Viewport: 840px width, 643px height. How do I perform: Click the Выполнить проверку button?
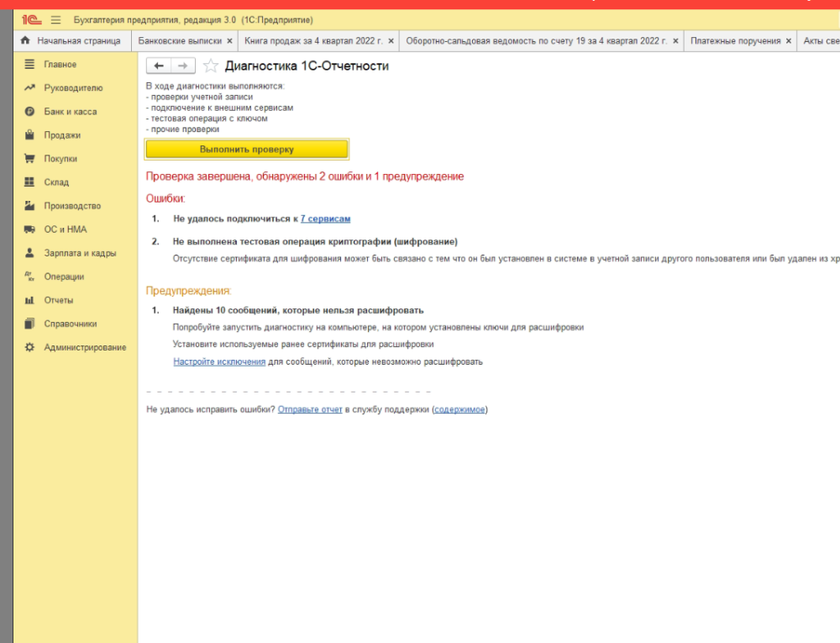[x=247, y=150]
